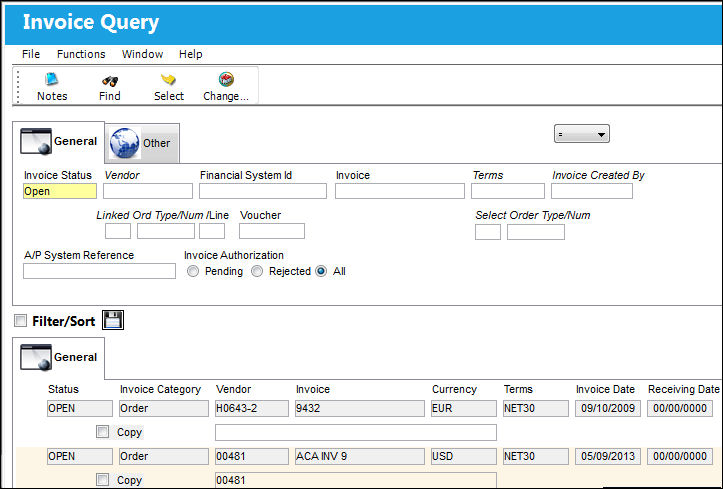Viewport: 723px width, 489px height.
Task: Click the Terms query input field
Action: 508,191
